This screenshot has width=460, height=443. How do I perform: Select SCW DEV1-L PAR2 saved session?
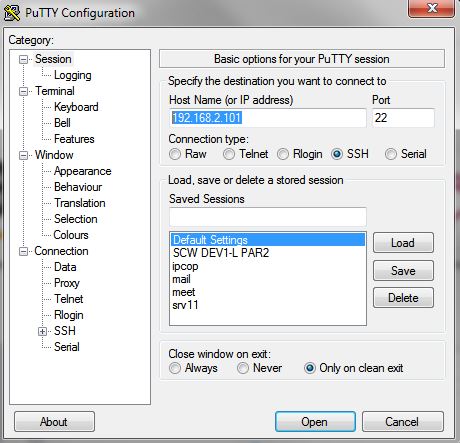coord(268,253)
